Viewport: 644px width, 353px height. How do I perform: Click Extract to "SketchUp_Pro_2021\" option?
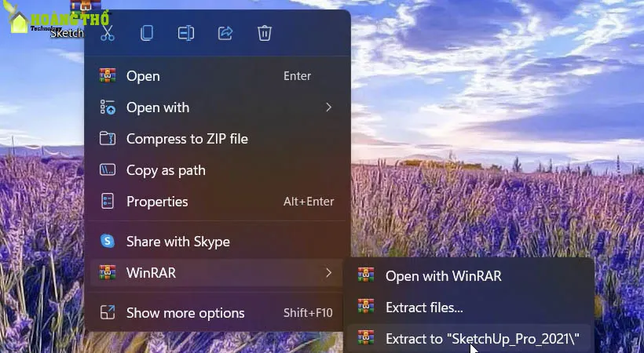[481, 339]
